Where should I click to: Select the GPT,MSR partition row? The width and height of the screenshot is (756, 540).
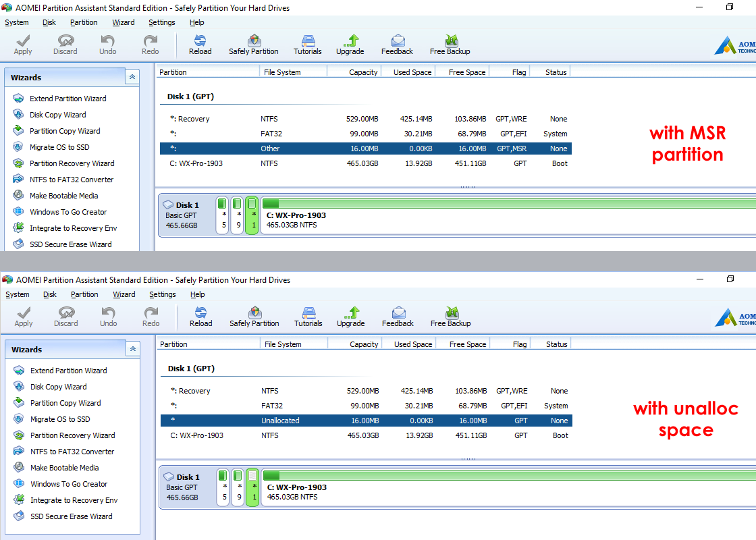(x=365, y=148)
